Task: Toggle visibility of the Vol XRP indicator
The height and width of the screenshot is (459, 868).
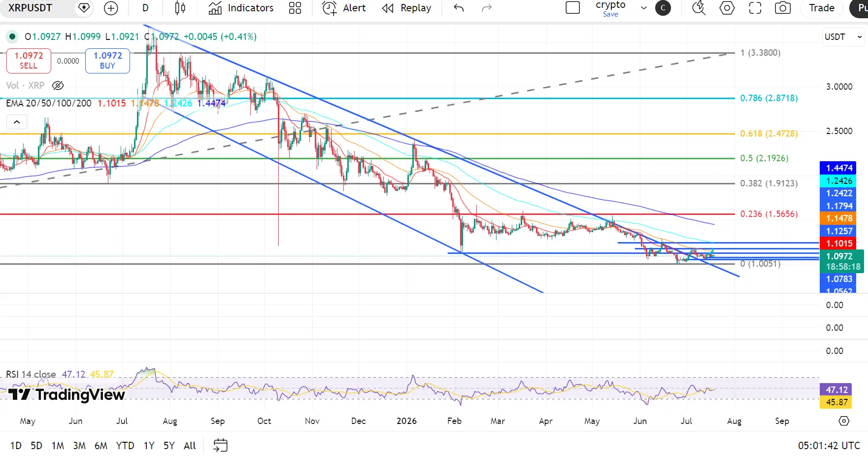Action: 58,85
